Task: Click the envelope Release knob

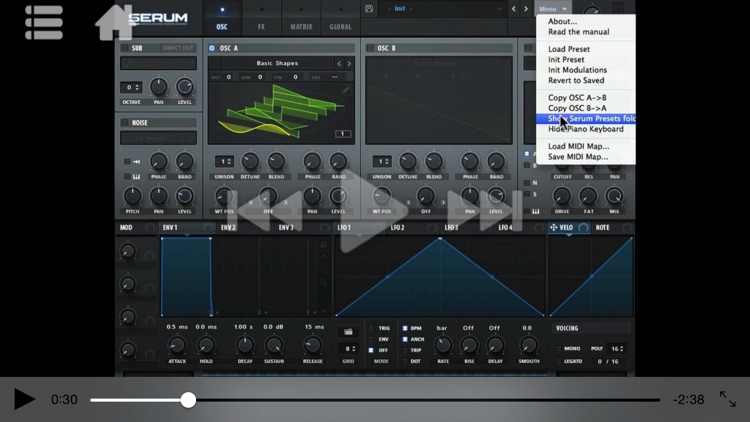Action: 312,345
